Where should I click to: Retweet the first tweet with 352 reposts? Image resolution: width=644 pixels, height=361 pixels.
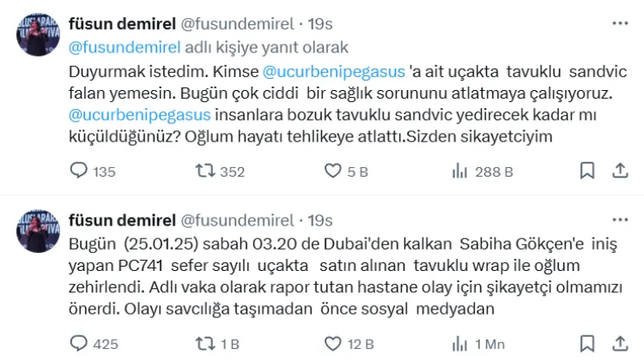[x=206, y=171]
